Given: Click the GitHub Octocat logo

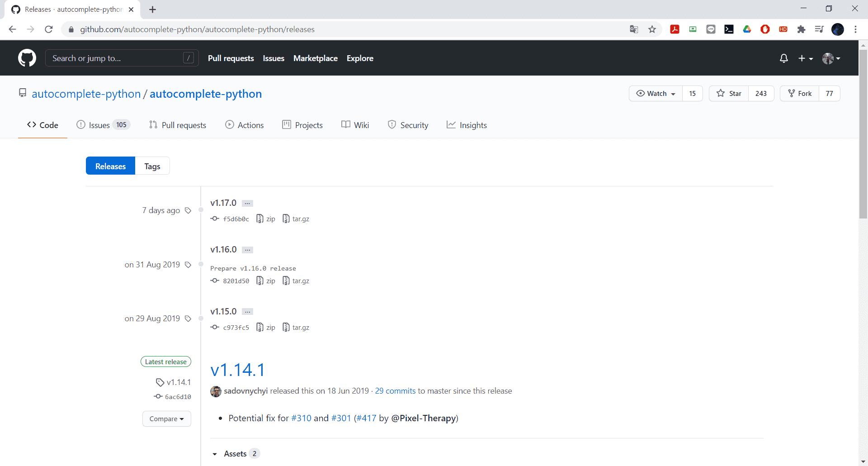Looking at the screenshot, I should click(x=27, y=58).
